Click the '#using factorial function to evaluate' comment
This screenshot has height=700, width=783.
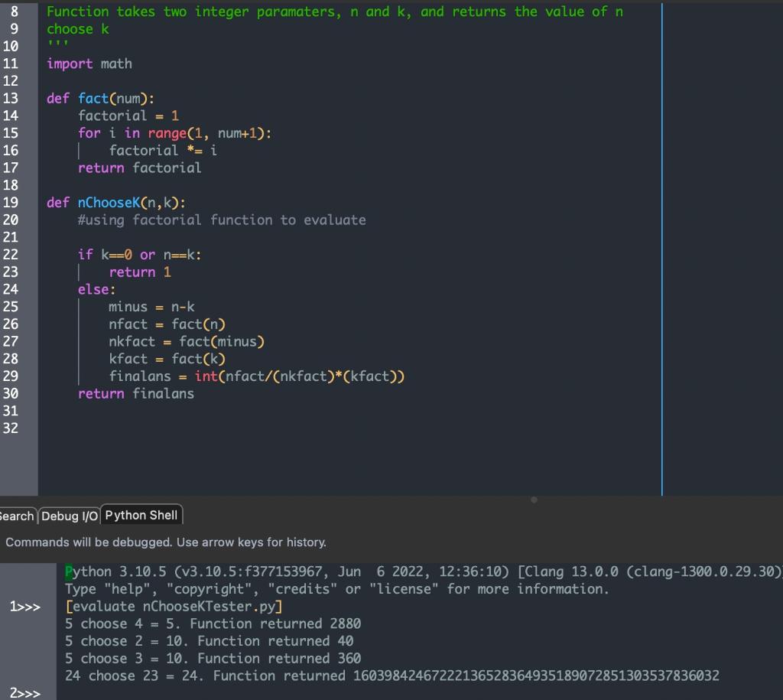click(222, 220)
